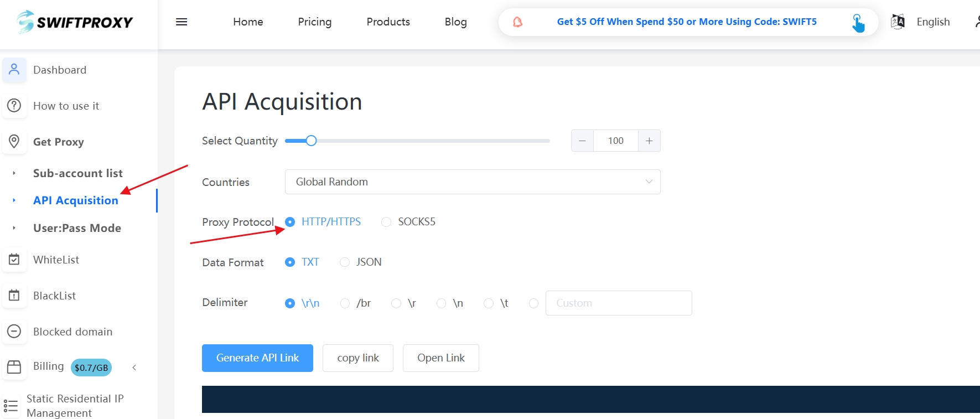Click the hamburger menu icon
This screenshot has height=419, width=980.
tap(182, 22)
